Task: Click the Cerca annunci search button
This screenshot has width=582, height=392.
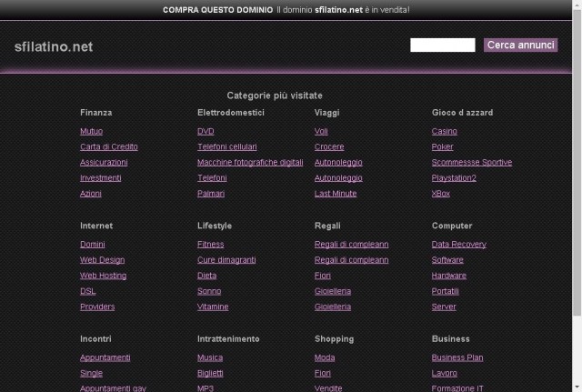Action: tap(520, 45)
